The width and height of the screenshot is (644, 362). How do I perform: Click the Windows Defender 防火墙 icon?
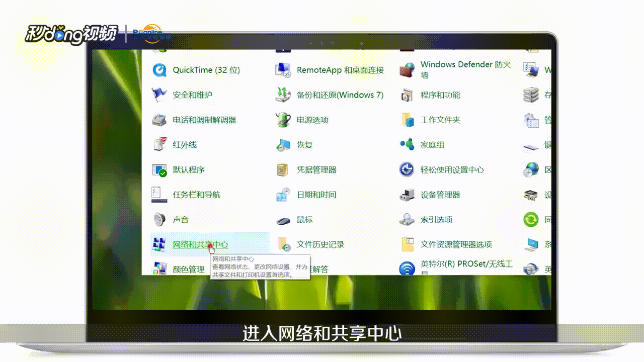point(407,70)
